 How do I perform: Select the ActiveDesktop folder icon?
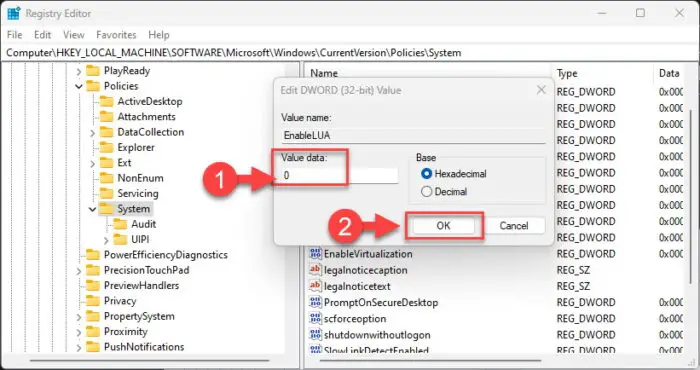(x=106, y=101)
